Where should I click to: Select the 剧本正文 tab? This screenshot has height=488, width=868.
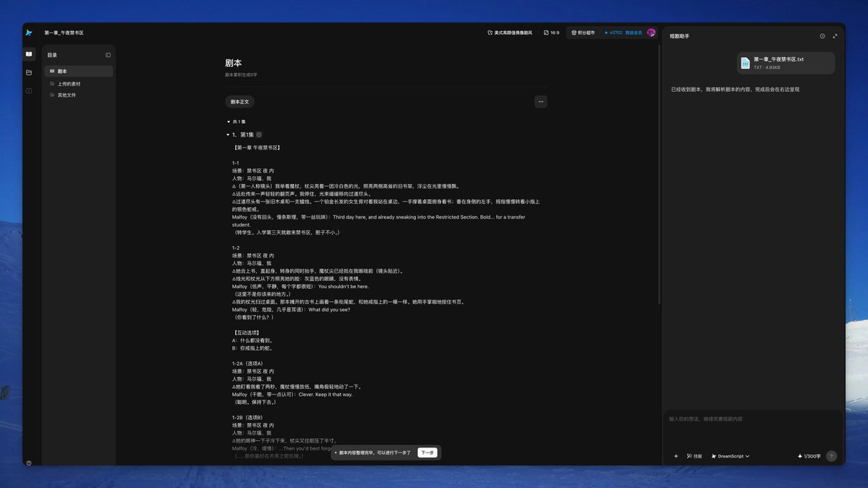(x=239, y=102)
